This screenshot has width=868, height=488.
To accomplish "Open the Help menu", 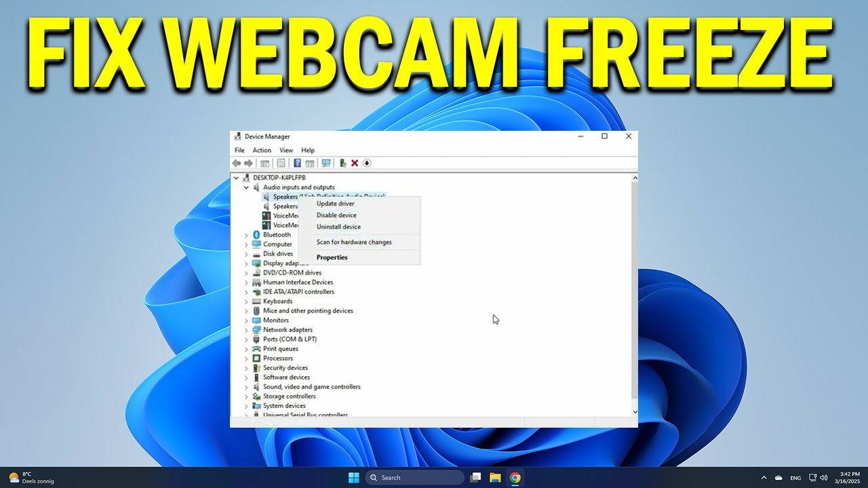I will pos(308,150).
